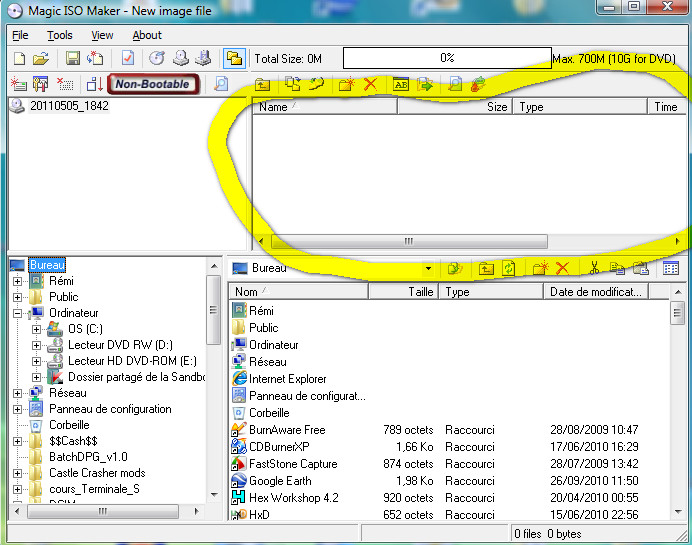Viewport: 692px width, 545px height.
Task: Select the Google Earth shortcut row
Action: [x=435, y=481]
